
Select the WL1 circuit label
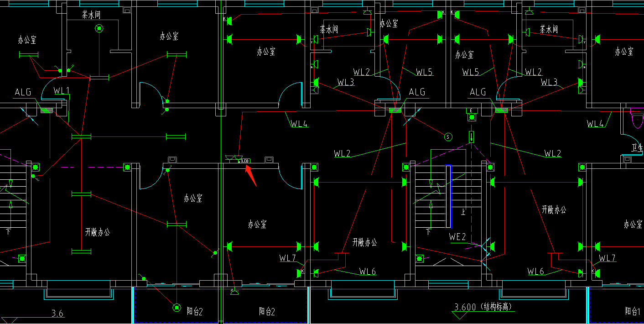(61, 91)
